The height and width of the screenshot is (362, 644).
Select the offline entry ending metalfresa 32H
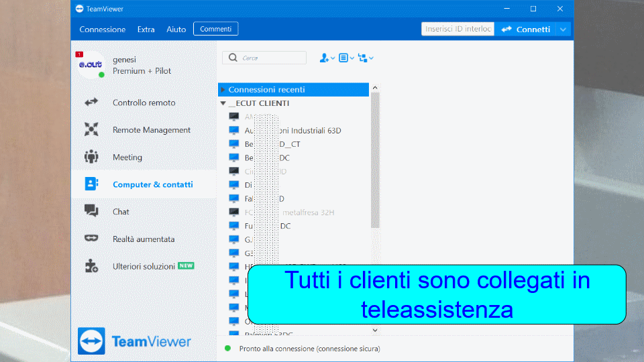(294, 213)
